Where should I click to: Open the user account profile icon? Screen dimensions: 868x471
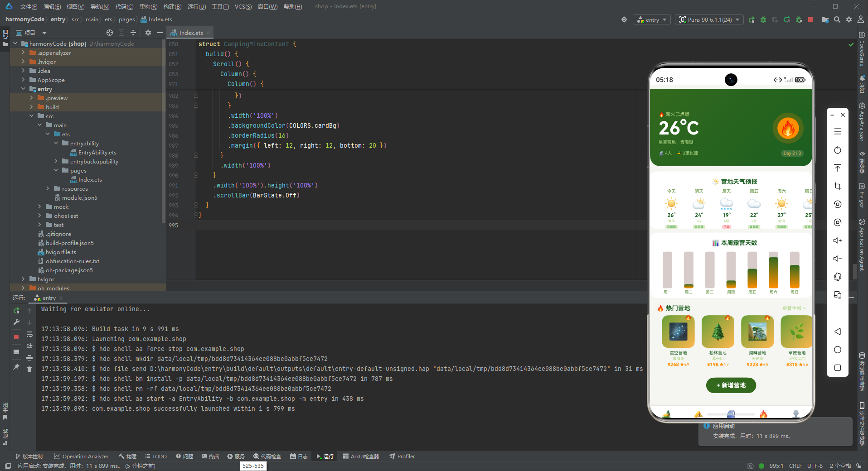[861, 19]
